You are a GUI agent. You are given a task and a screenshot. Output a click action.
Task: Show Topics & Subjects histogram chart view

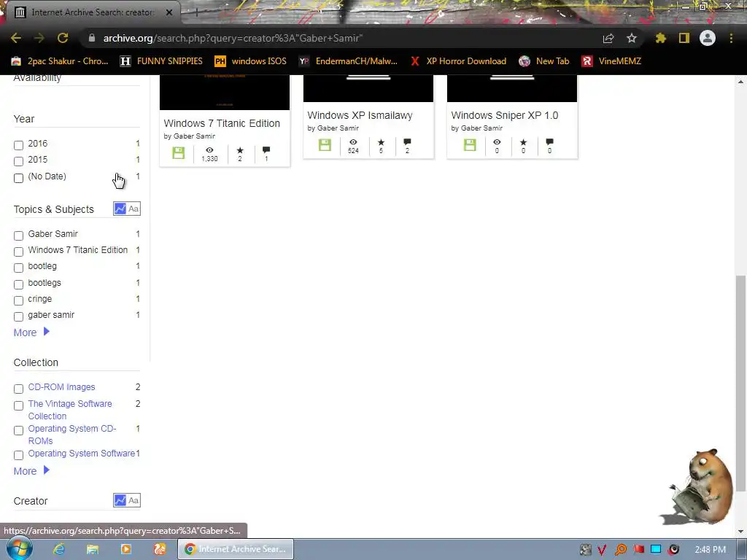pos(120,209)
